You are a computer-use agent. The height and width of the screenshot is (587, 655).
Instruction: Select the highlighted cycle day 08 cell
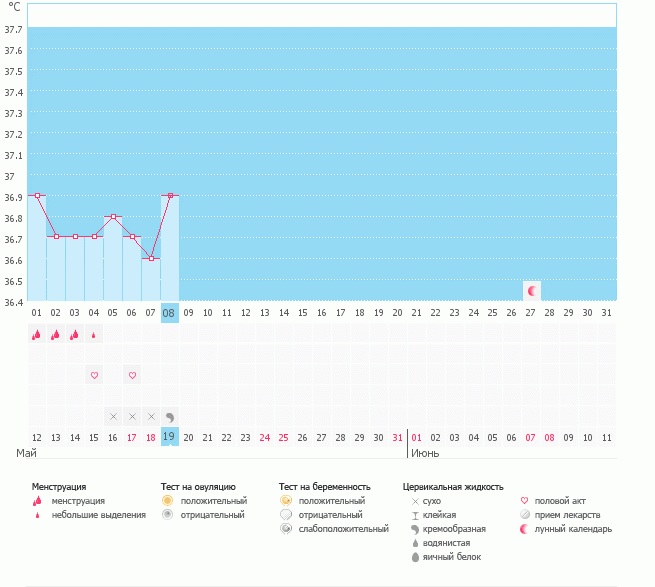tap(170, 312)
